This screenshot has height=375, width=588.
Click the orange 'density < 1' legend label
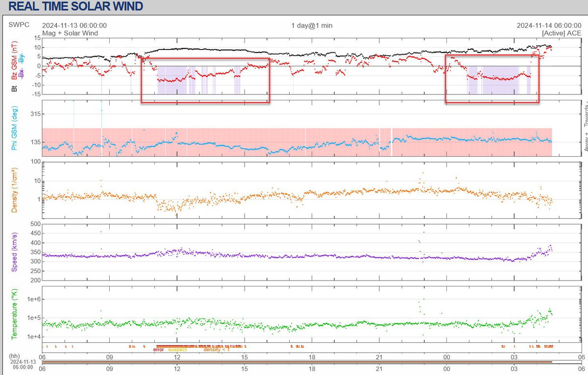tap(216, 350)
